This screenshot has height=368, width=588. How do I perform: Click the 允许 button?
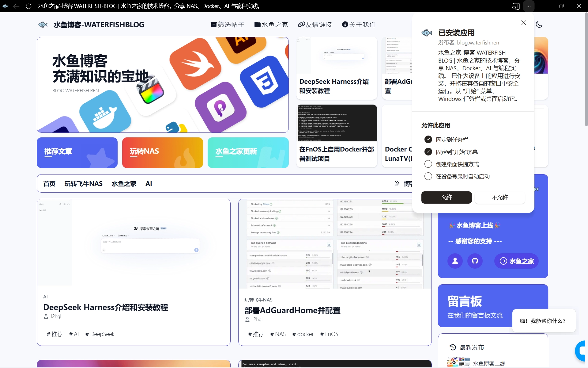[x=447, y=197]
